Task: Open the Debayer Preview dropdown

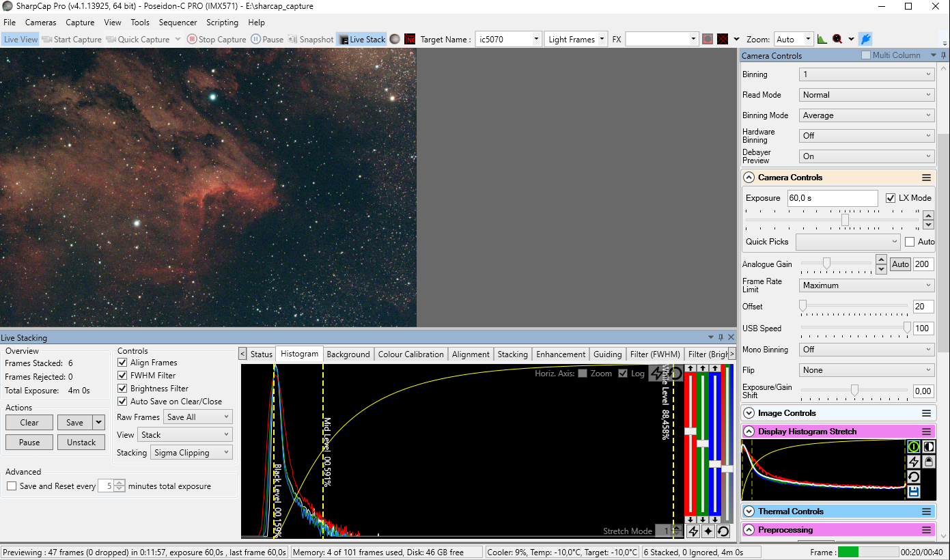Action: tap(867, 156)
